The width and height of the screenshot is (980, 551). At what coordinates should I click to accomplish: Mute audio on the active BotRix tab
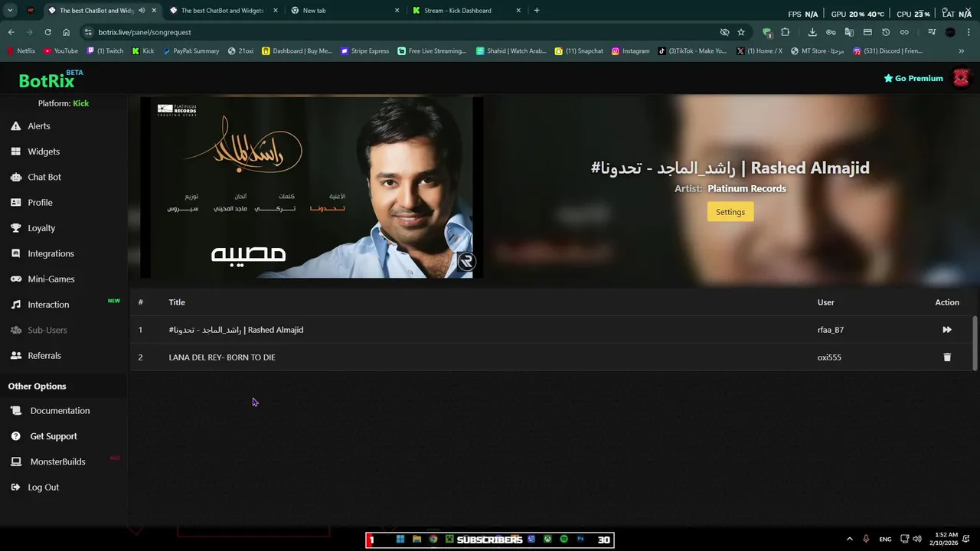(142, 11)
